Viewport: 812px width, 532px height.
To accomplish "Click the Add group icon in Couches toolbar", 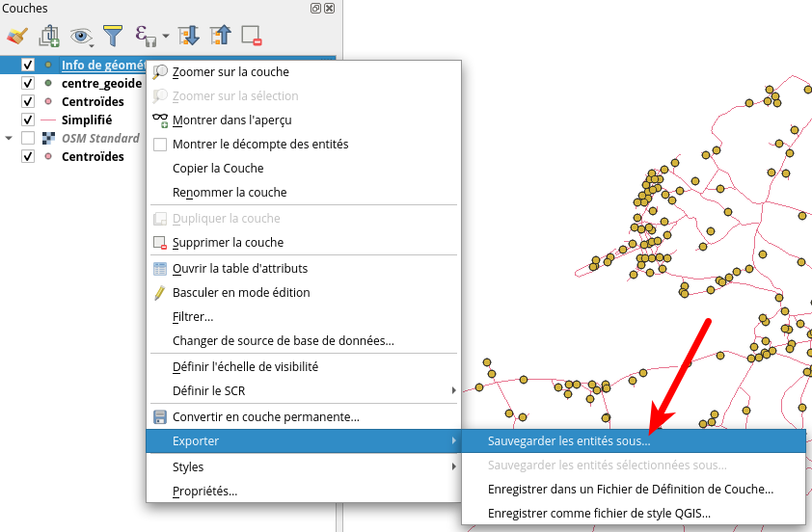I will (x=49, y=37).
